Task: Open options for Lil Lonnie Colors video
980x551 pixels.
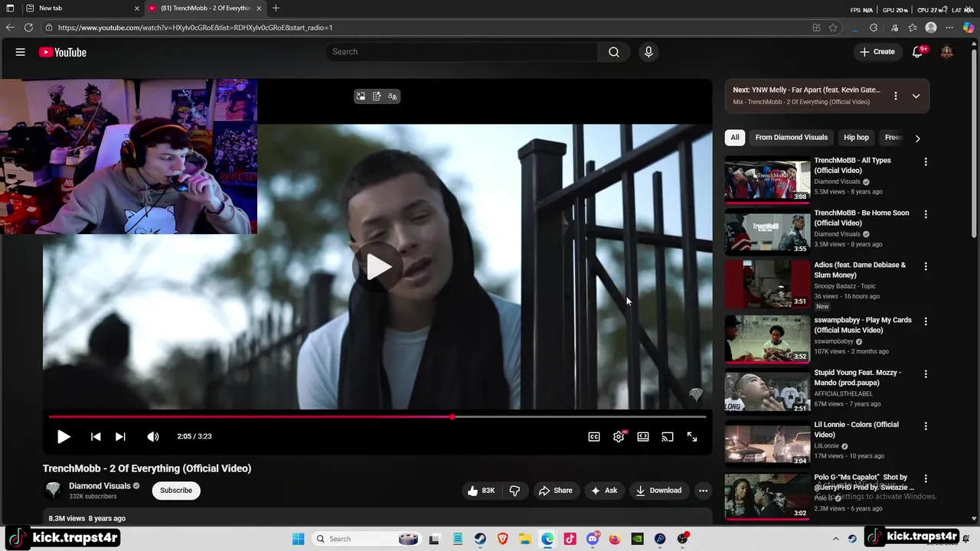Action: [926, 426]
